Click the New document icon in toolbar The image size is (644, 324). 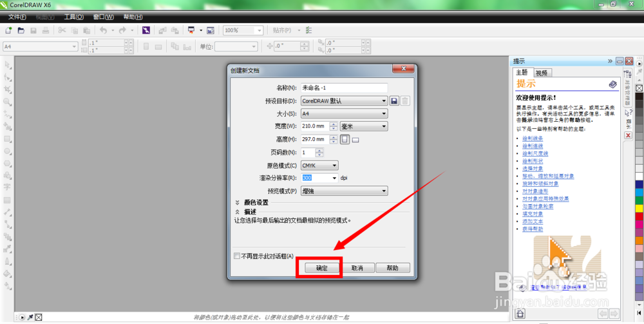[8, 30]
